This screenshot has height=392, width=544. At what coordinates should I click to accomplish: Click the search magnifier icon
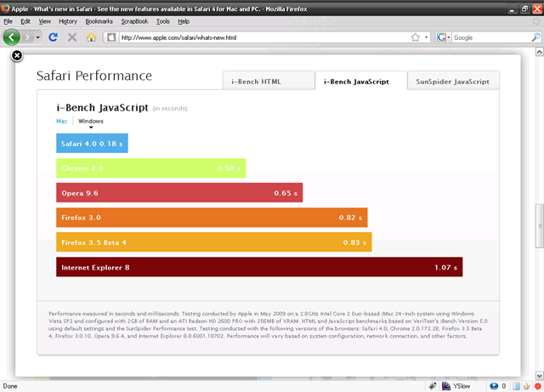click(x=536, y=37)
